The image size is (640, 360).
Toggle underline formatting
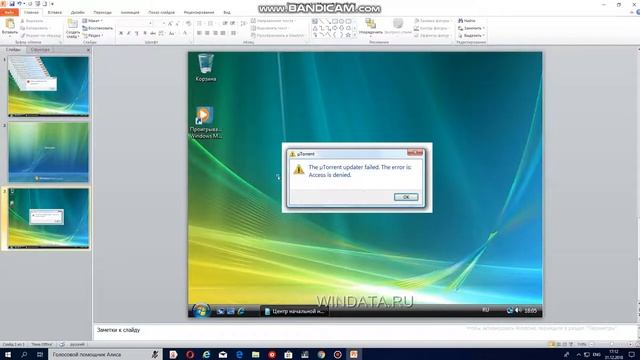click(136, 33)
